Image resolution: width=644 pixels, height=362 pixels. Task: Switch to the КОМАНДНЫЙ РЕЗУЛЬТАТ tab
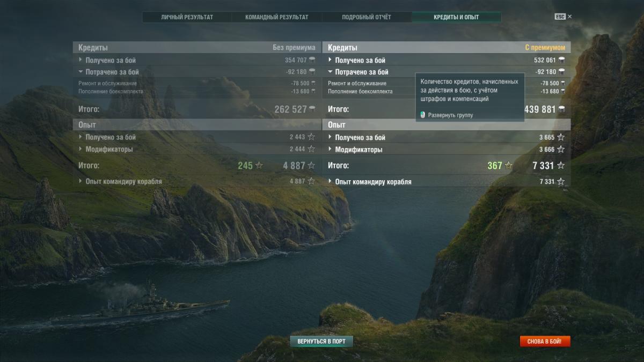pos(276,17)
